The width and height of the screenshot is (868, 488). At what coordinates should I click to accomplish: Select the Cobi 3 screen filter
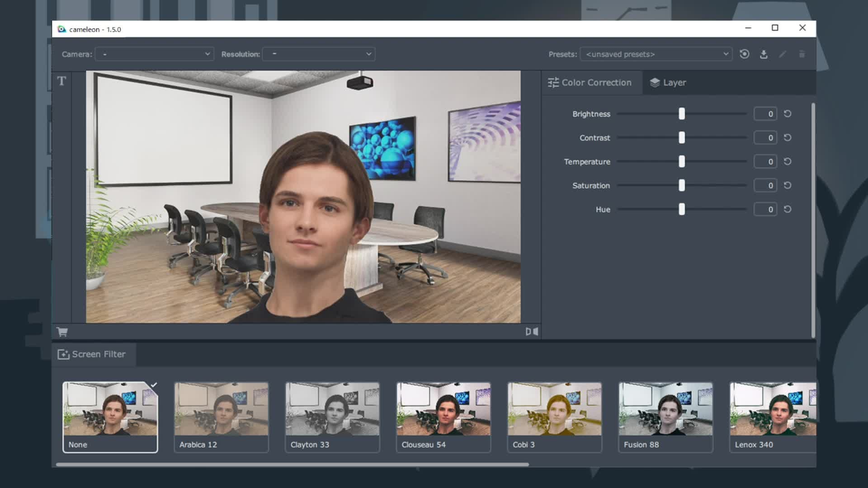tap(554, 417)
